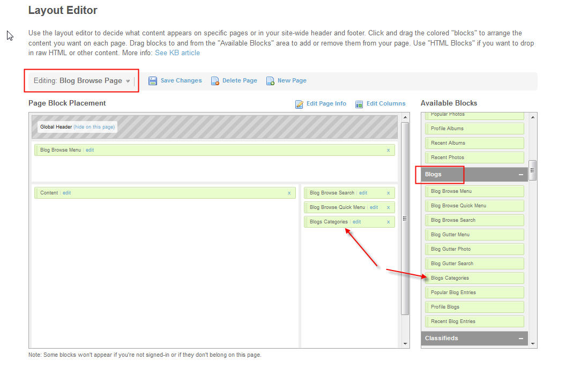The width and height of the screenshot is (588, 375).
Task: Click the Edit Columns icon
Action: [359, 104]
